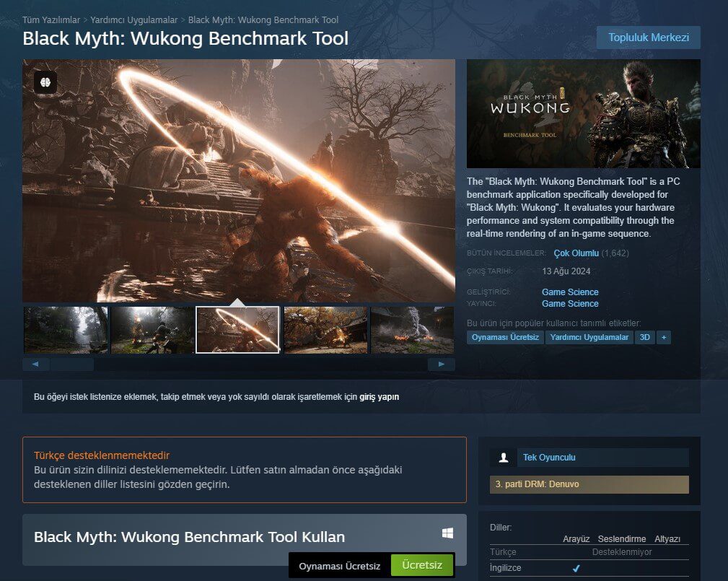
Task: Open Game Science developer link
Action: tap(570, 292)
